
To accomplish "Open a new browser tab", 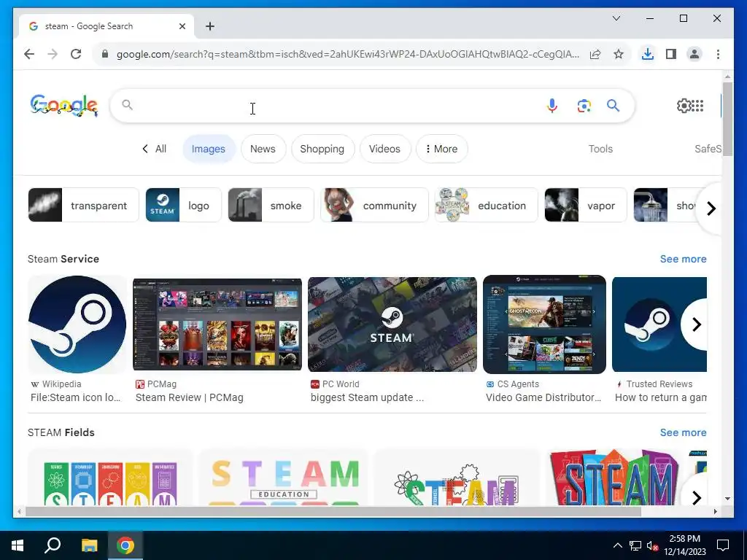I will pos(210,26).
